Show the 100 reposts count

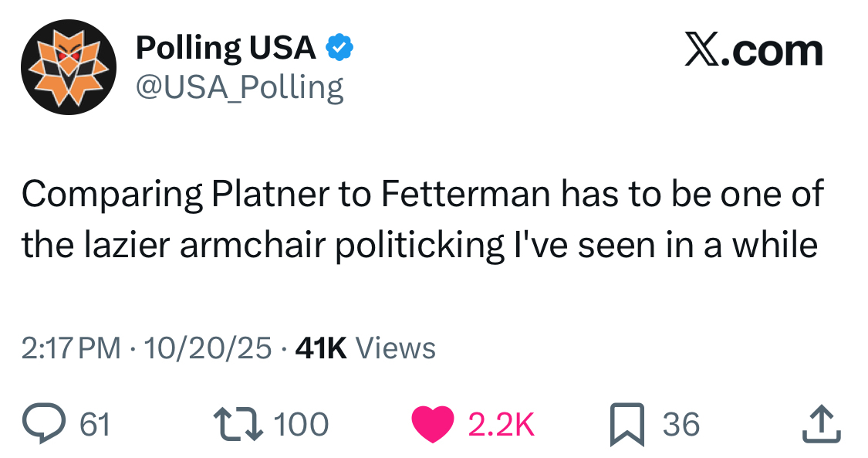tap(302, 424)
